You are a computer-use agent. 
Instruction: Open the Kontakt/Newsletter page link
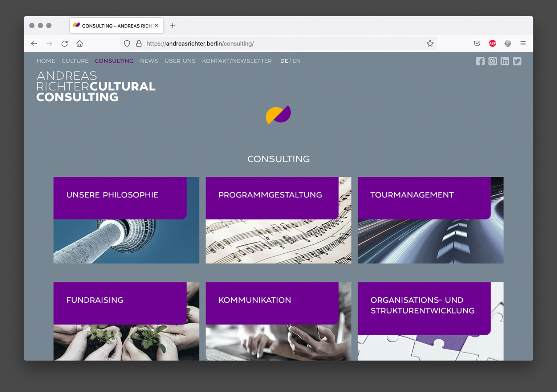pos(237,61)
